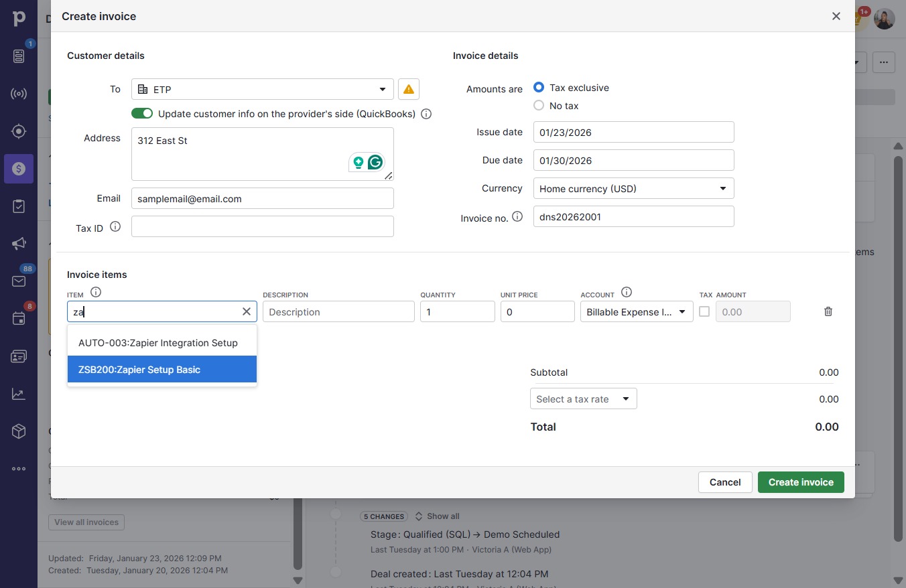Screen dimensions: 906x588
Task: Click the Issue date field
Action: pyautogui.click(x=634, y=132)
